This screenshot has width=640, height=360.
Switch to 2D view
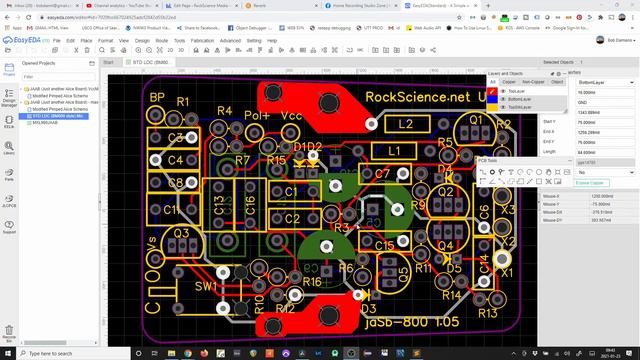point(170,50)
